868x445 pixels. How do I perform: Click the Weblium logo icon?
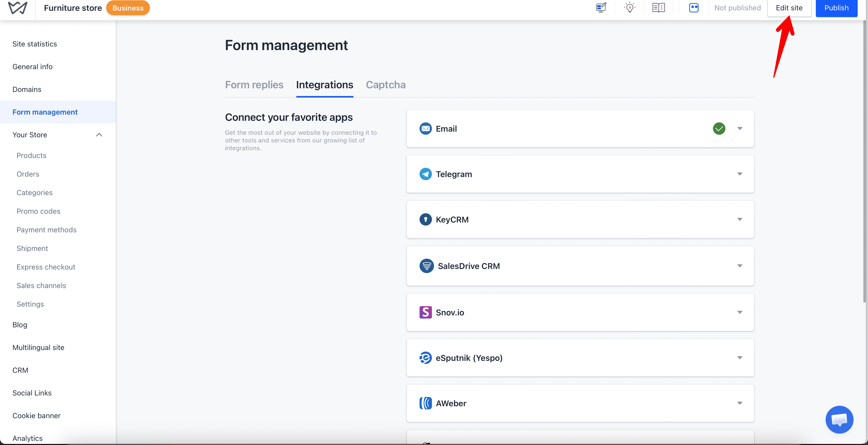coord(18,8)
